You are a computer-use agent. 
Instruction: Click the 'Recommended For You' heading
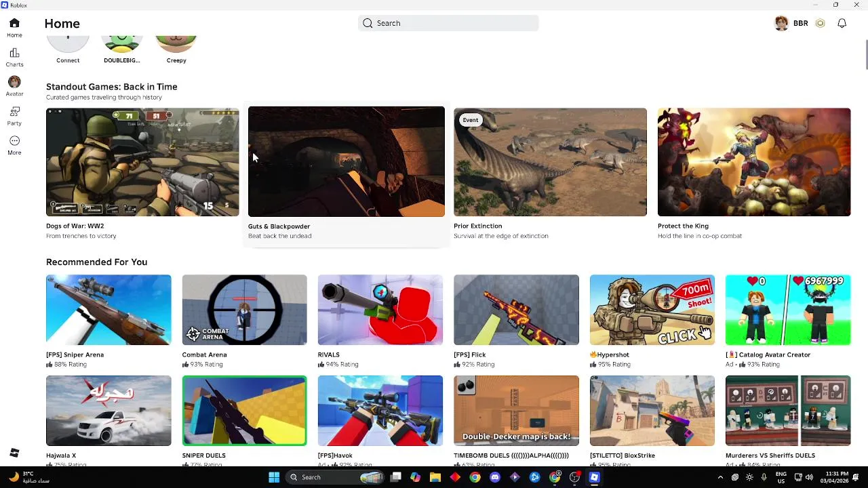(96, 262)
